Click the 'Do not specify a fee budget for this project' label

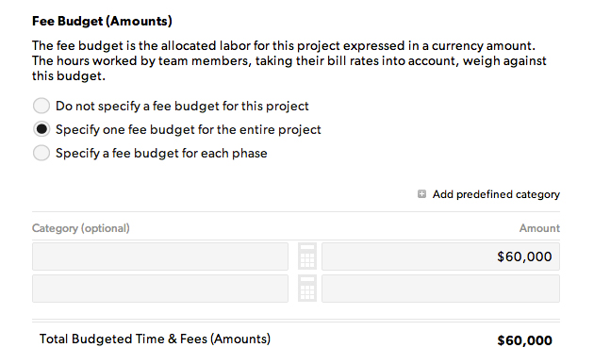tap(182, 106)
